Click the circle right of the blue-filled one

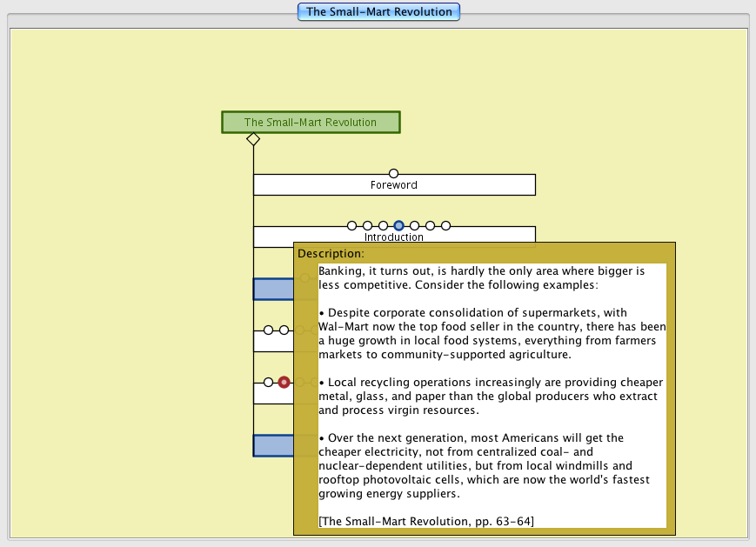(x=414, y=225)
